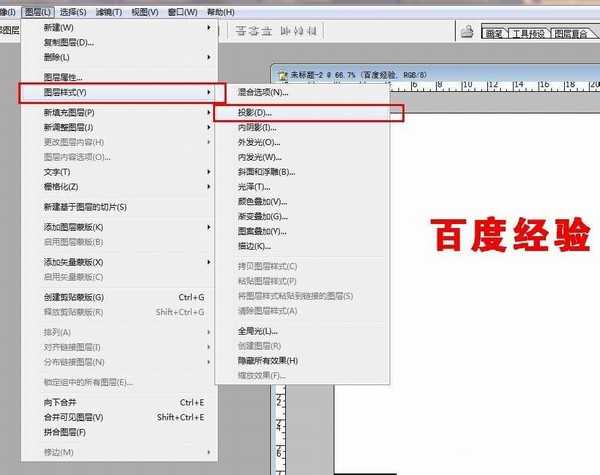Close the open 图层(L) menu
Viewport: 600px width, 475px height.
click(x=38, y=12)
